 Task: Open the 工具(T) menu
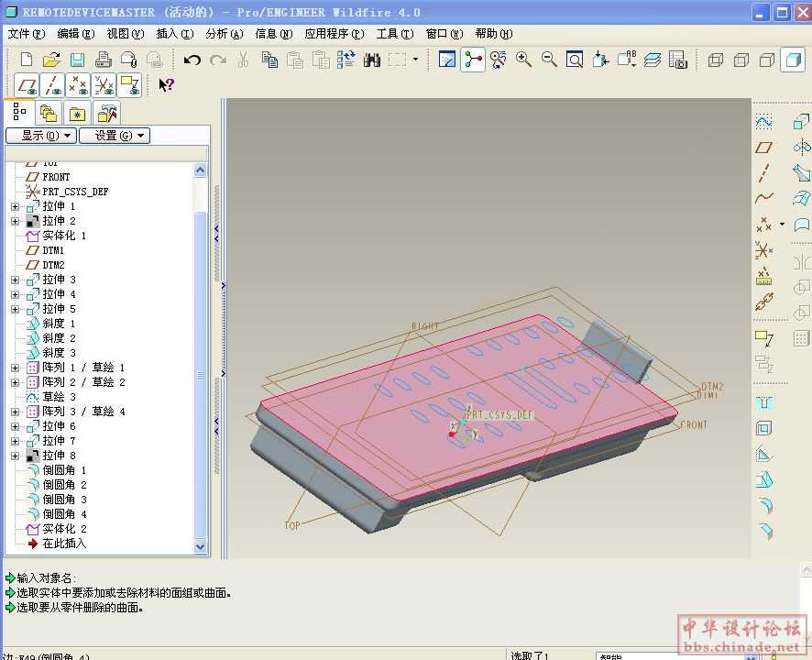(x=395, y=34)
